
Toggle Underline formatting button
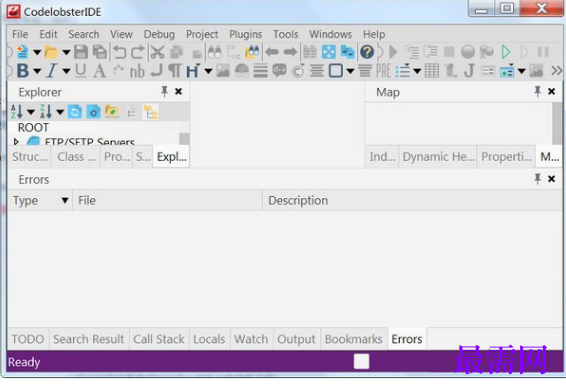pyautogui.click(x=81, y=71)
